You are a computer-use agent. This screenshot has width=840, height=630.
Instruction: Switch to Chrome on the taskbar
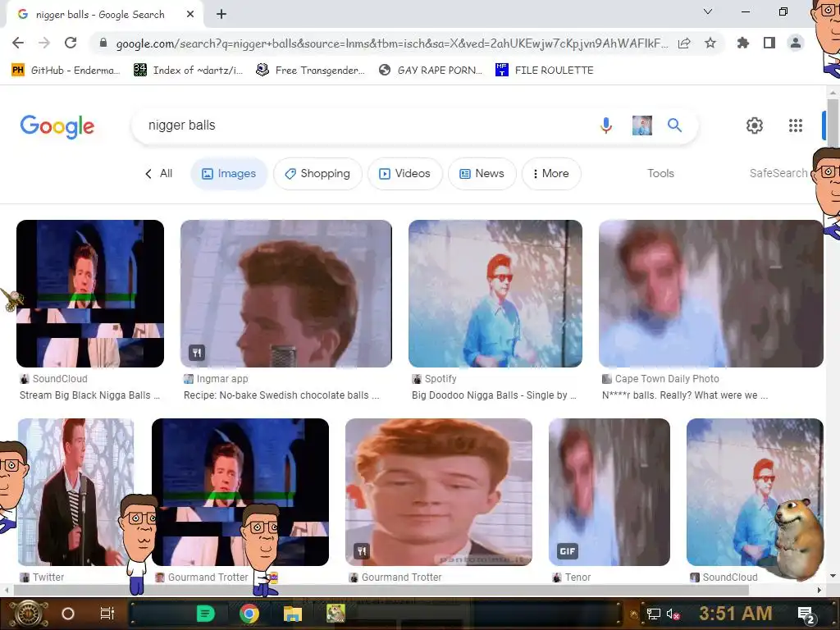pyautogui.click(x=249, y=614)
